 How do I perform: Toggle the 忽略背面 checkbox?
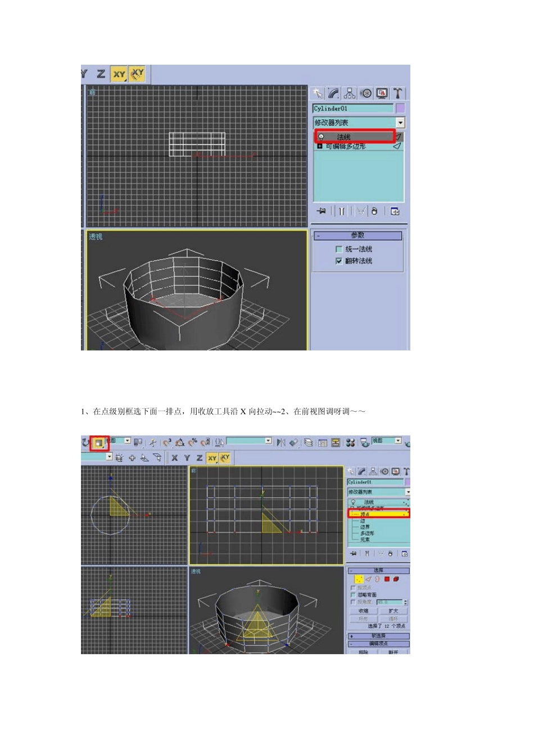(x=353, y=595)
